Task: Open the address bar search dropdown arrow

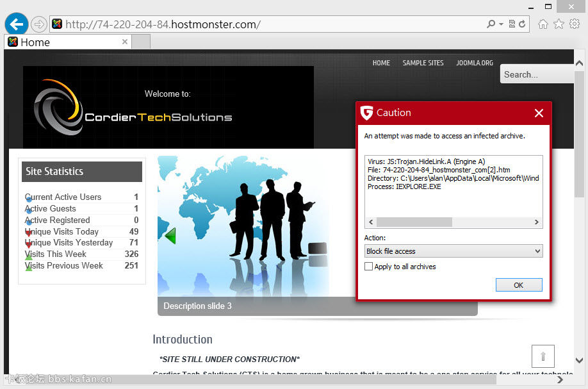Action: click(501, 24)
